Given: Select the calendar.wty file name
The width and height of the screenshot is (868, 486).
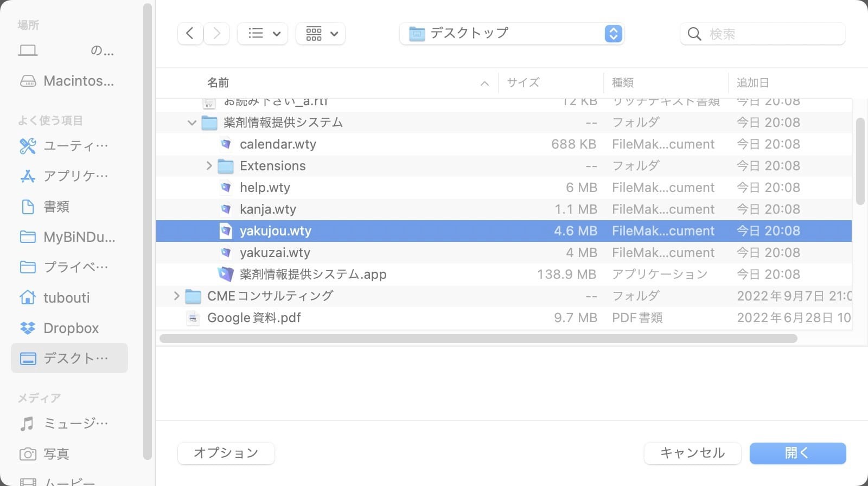Looking at the screenshot, I should [278, 144].
